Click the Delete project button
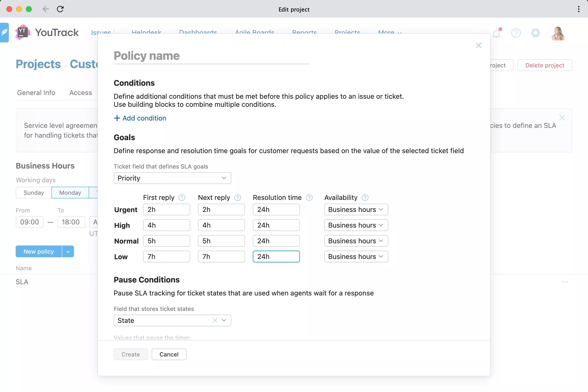The width and height of the screenshot is (588, 392). (545, 65)
